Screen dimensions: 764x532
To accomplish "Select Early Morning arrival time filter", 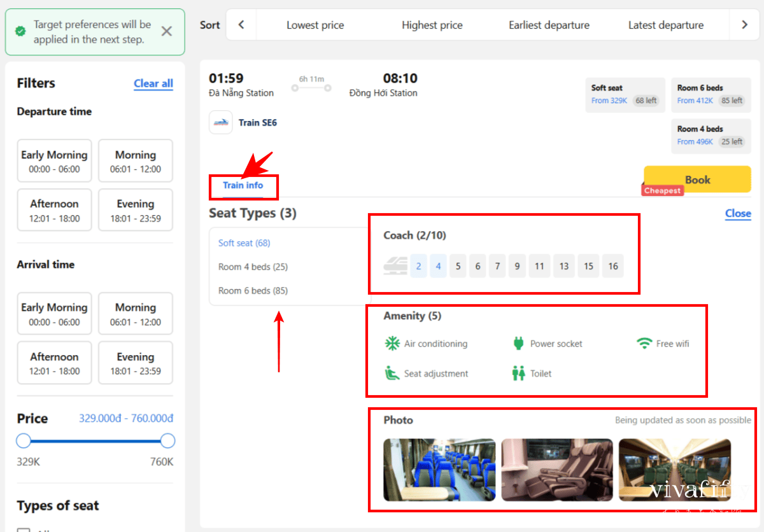I will (x=54, y=314).
